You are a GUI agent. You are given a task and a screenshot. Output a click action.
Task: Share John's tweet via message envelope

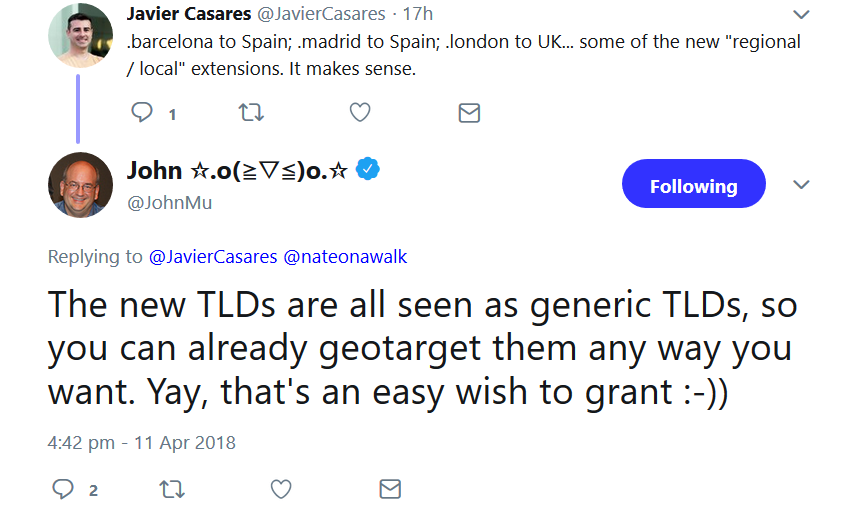[390, 489]
